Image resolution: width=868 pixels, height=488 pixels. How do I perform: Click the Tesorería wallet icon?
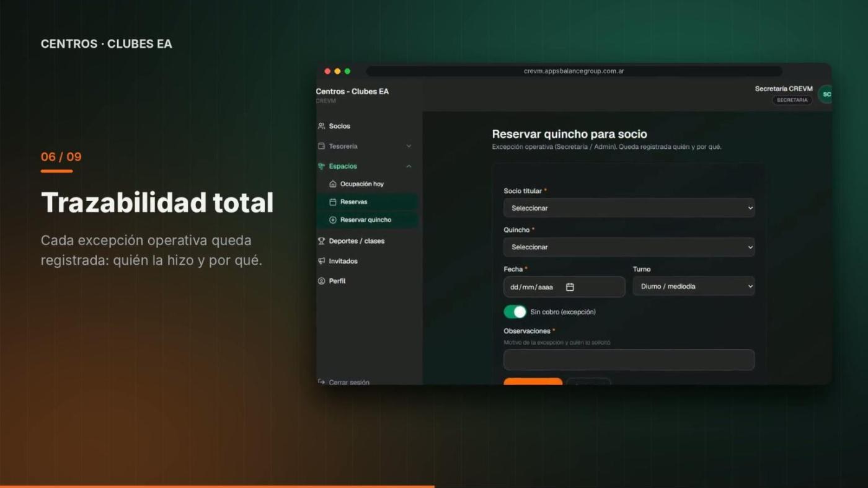pos(321,146)
